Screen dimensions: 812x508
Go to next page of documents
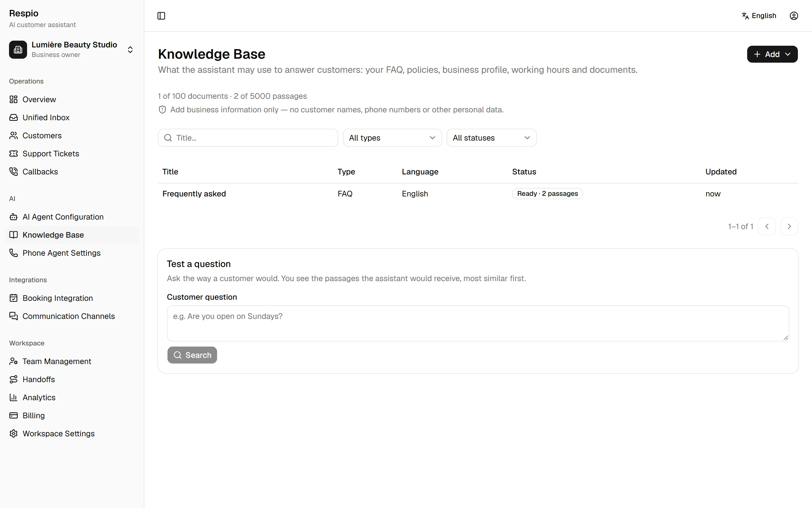click(789, 226)
